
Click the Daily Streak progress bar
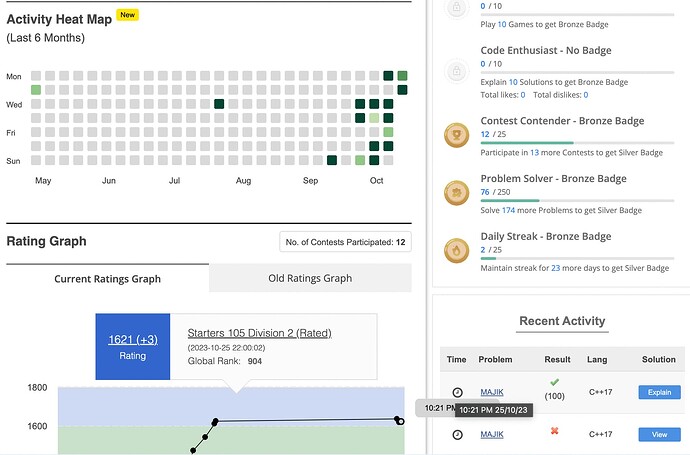577,258
